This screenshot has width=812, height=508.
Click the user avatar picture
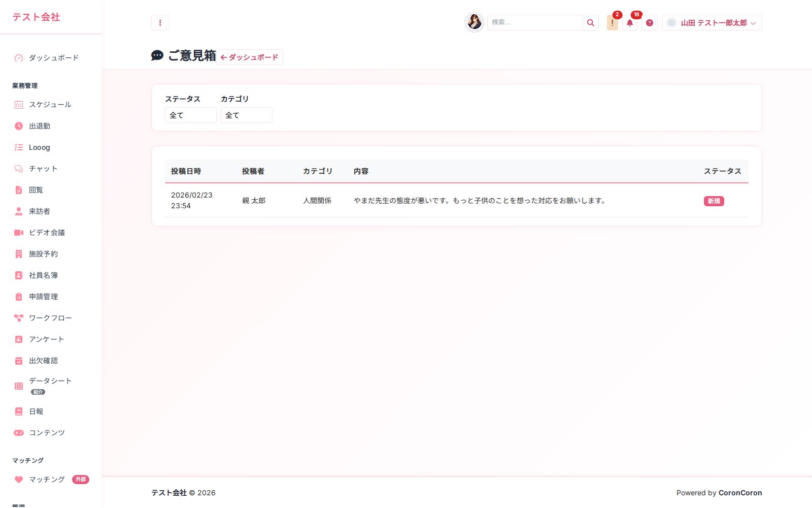(x=475, y=22)
